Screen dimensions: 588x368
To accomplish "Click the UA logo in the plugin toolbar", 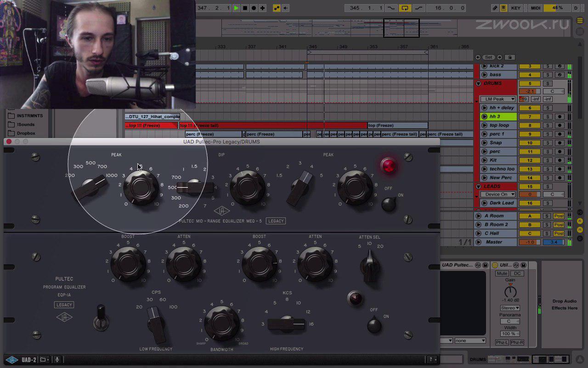I will pos(11,360).
